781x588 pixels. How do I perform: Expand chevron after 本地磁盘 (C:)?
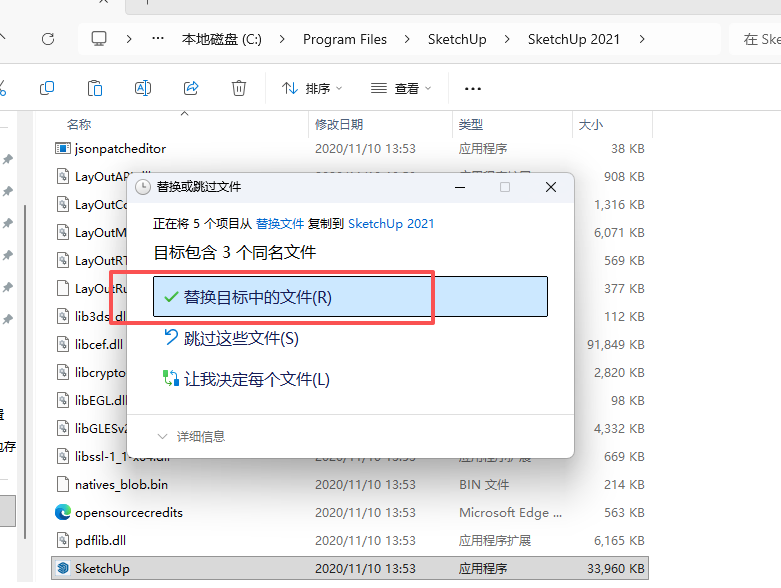tap(282, 39)
